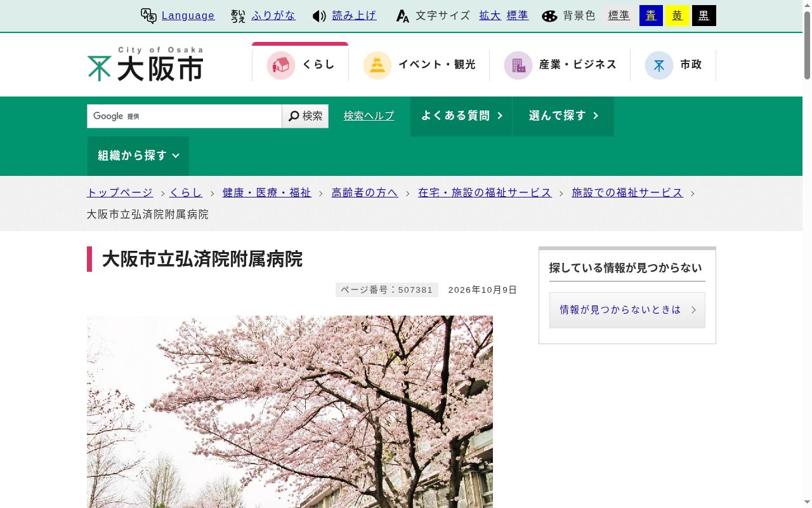Viewport: 812px width, 508px height.
Task: Click the ページ番号：507381 text
Action: (x=387, y=290)
